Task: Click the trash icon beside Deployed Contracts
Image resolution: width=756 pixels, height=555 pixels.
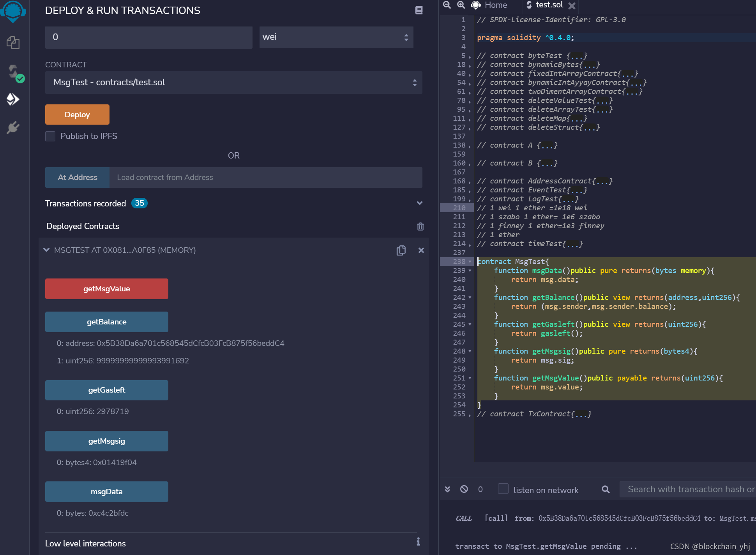Action: click(x=420, y=227)
